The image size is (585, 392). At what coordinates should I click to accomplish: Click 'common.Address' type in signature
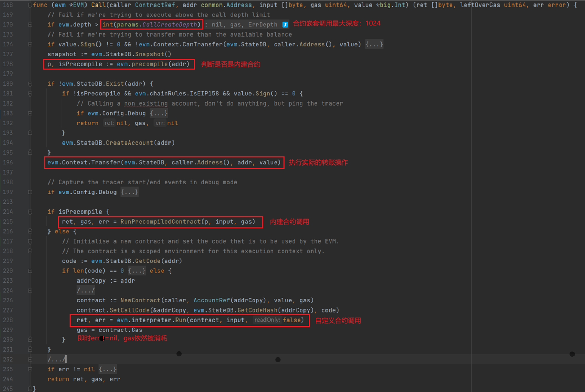click(x=226, y=5)
